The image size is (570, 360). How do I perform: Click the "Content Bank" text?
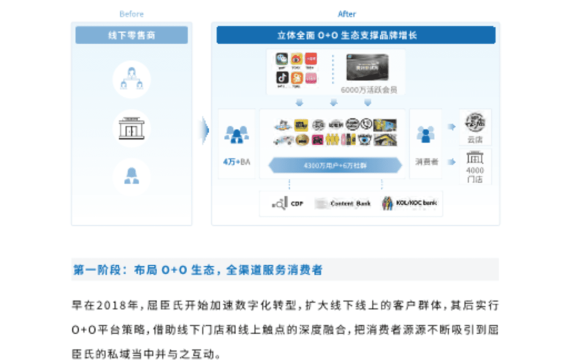pos(350,203)
